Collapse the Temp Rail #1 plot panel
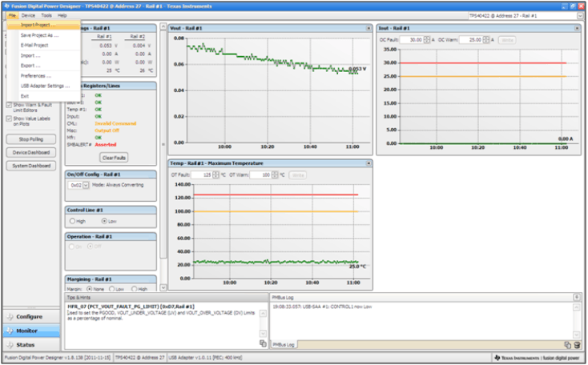Image resolution: width=588 pixels, height=365 pixels. [368, 163]
